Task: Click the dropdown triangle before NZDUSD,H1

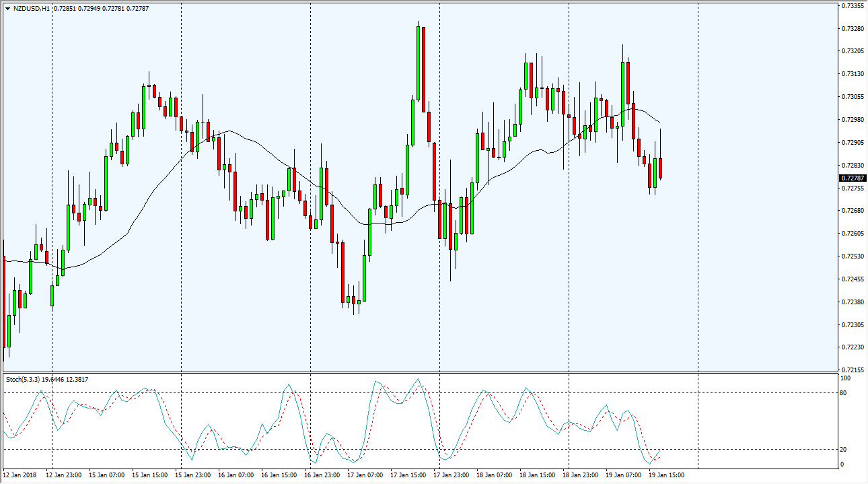Action: 7,9
